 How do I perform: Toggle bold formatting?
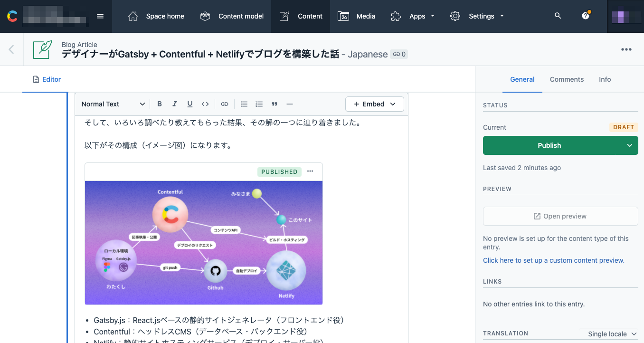tap(159, 104)
